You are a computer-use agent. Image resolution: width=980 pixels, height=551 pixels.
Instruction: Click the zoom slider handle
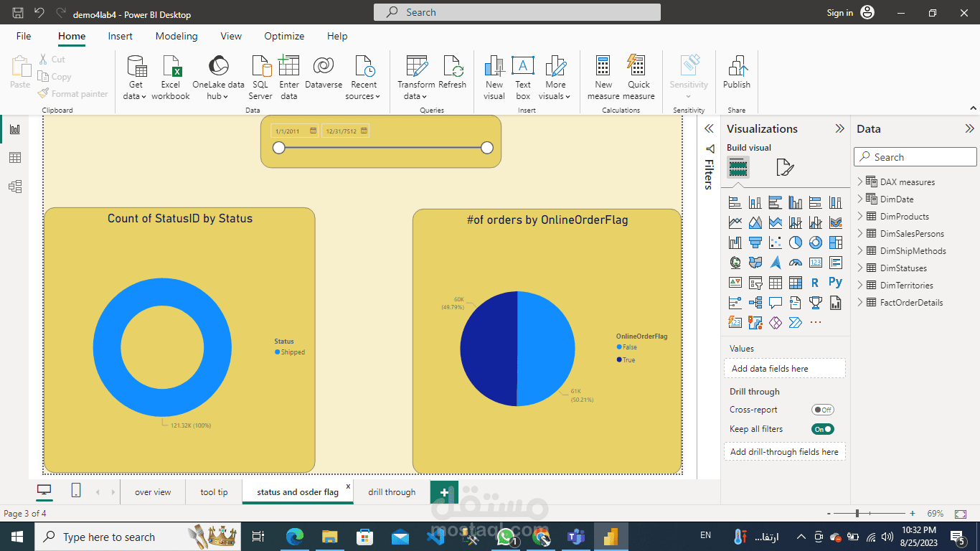857,514
